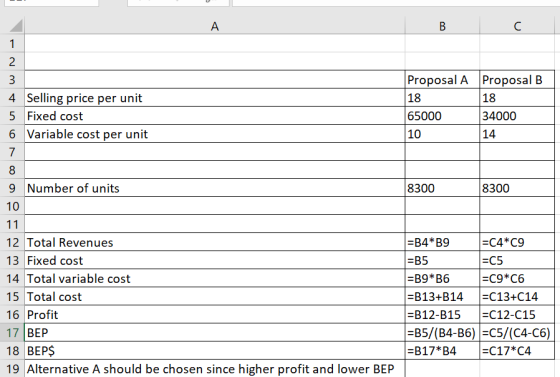560x377 pixels.
Task: Click Proposal A selling price 18
Action: [442, 98]
